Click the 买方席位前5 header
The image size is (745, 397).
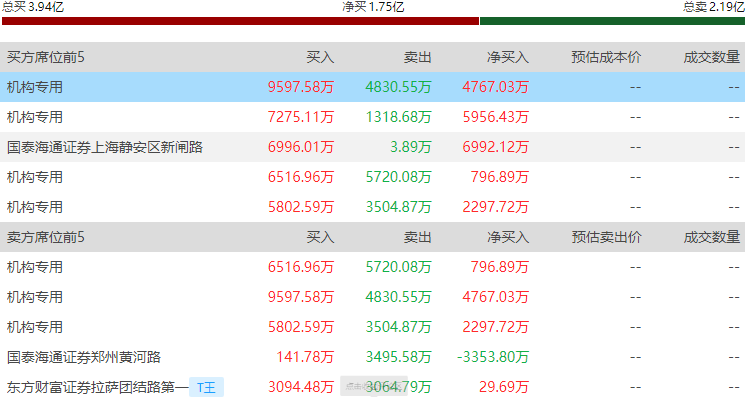46,57
